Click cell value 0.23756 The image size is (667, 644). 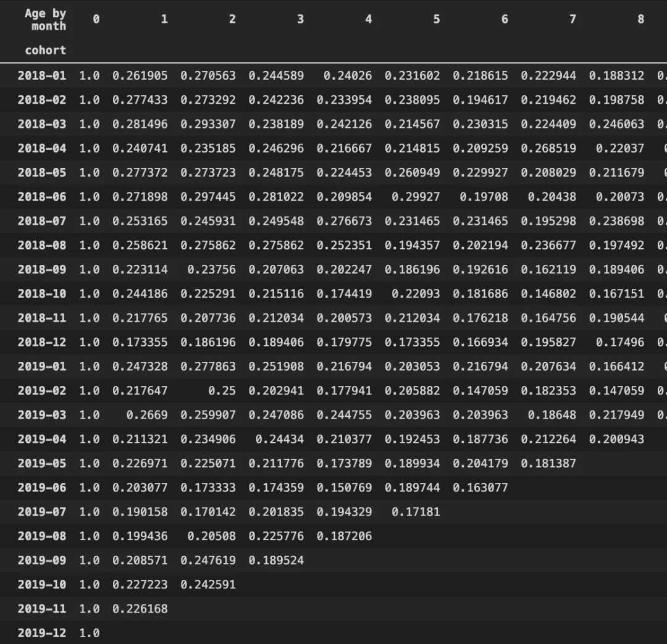coord(211,269)
